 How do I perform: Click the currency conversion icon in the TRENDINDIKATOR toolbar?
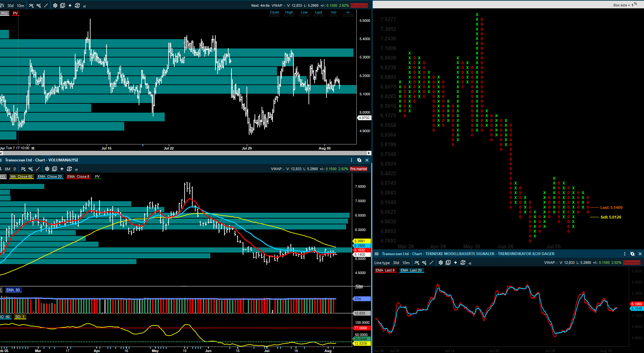point(463,263)
